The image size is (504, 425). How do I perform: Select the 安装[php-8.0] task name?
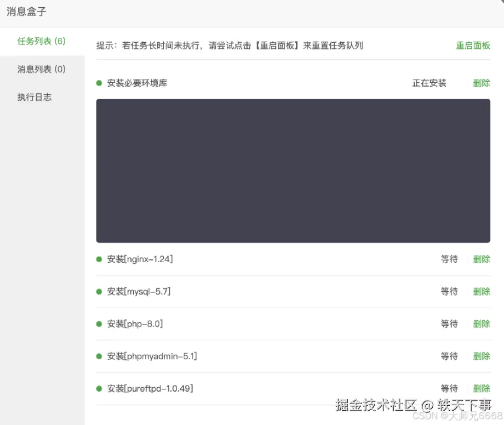(x=135, y=324)
